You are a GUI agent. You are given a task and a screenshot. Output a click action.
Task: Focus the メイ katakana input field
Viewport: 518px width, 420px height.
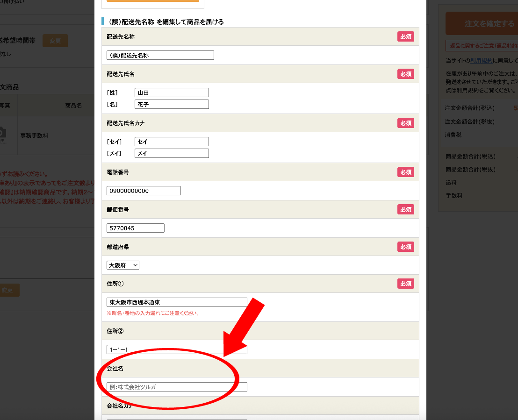[x=171, y=153]
